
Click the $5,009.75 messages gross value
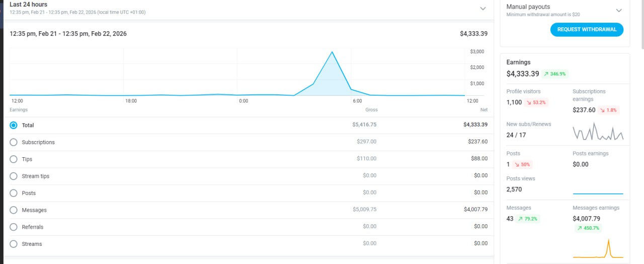point(365,210)
